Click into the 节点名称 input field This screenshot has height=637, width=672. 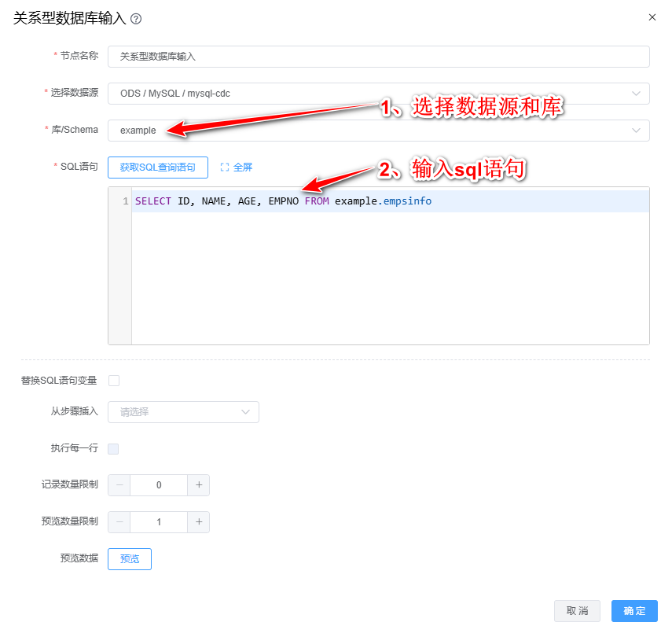click(x=378, y=57)
